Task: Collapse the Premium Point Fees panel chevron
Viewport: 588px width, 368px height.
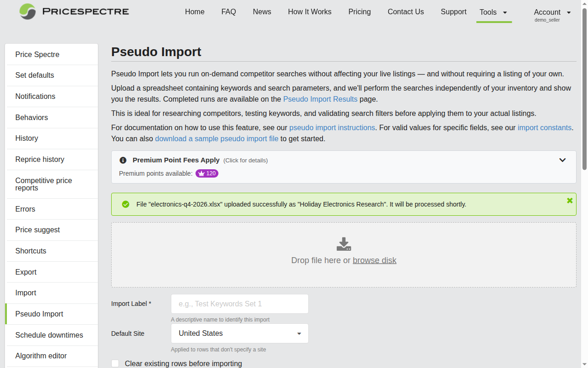Action: (562, 160)
